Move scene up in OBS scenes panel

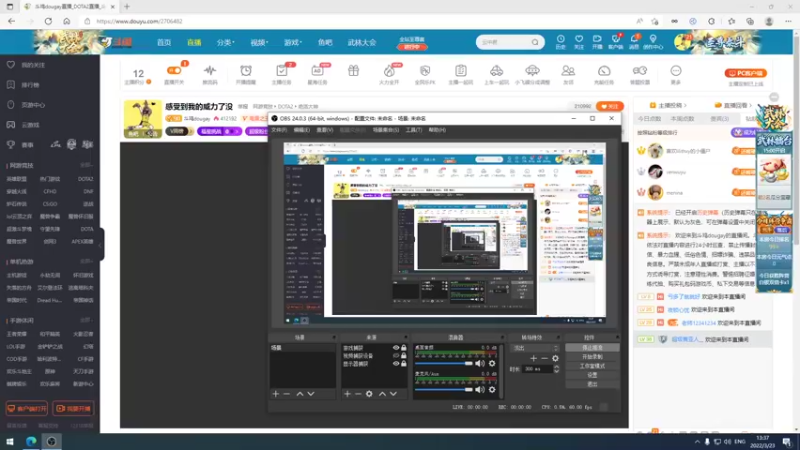tap(299, 394)
